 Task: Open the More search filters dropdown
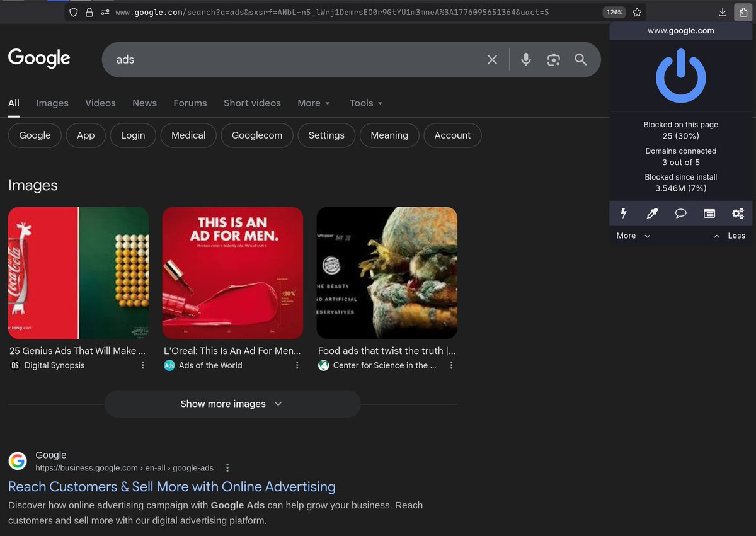click(x=314, y=103)
